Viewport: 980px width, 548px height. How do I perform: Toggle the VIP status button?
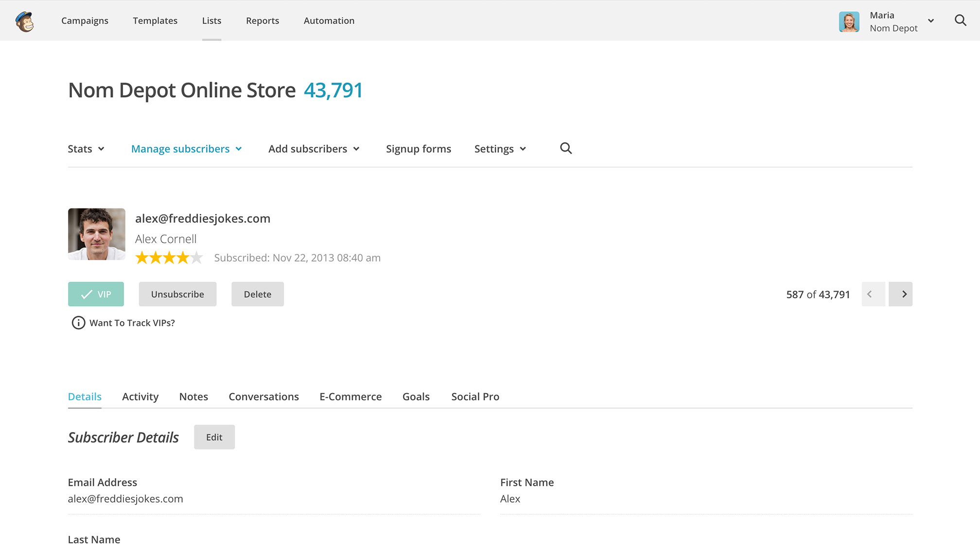(96, 294)
